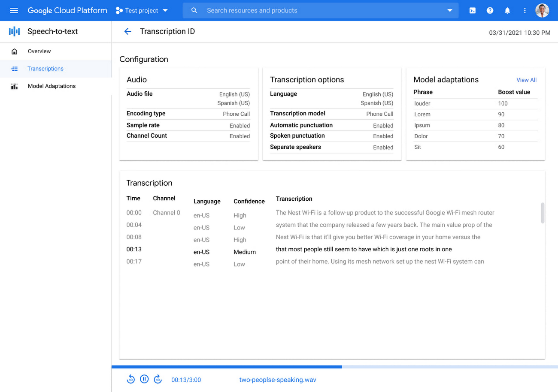Open the two-peoplse-speaking.wav file link
This screenshot has height=392, width=558.
tap(278, 379)
